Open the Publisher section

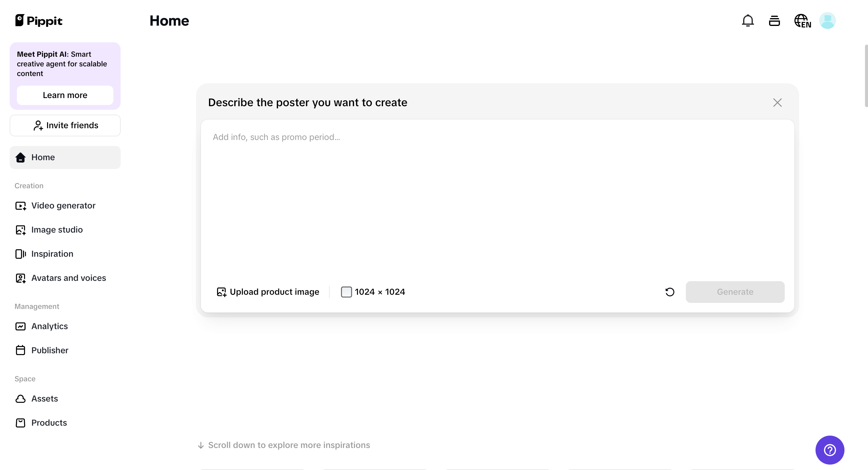[49, 351]
